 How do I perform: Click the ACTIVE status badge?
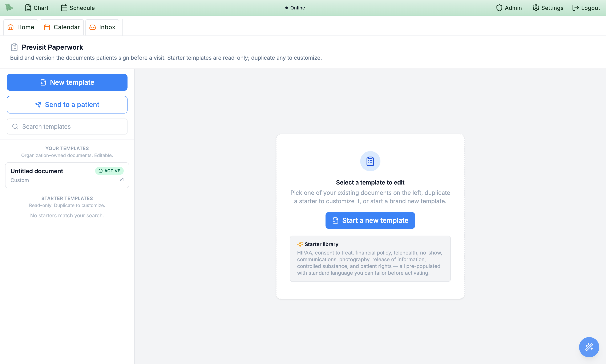tap(109, 171)
